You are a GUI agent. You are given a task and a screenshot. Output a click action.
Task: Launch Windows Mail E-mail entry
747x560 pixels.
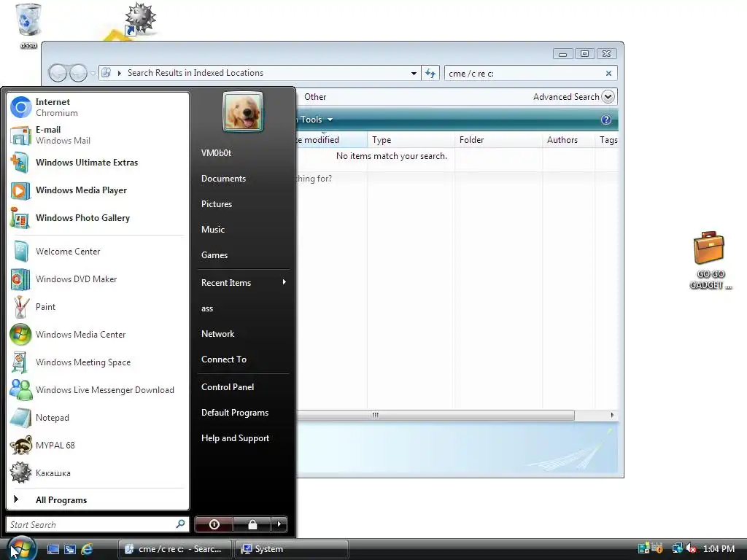pos(98,135)
